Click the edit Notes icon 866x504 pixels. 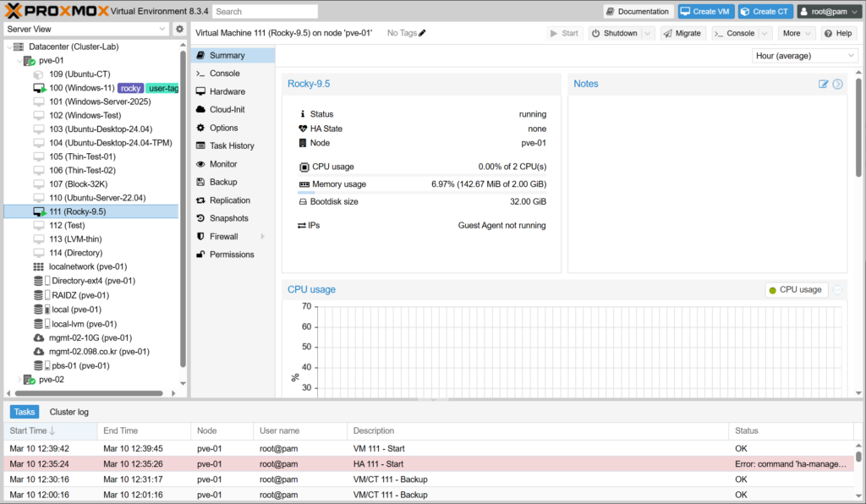[x=824, y=84]
